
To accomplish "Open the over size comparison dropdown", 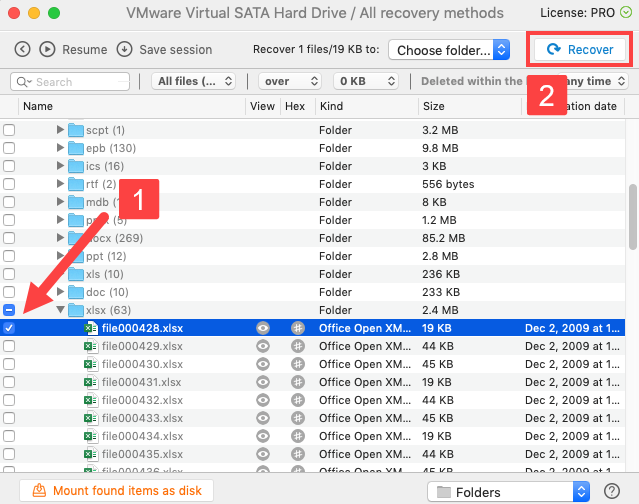I will pyautogui.click(x=290, y=81).
